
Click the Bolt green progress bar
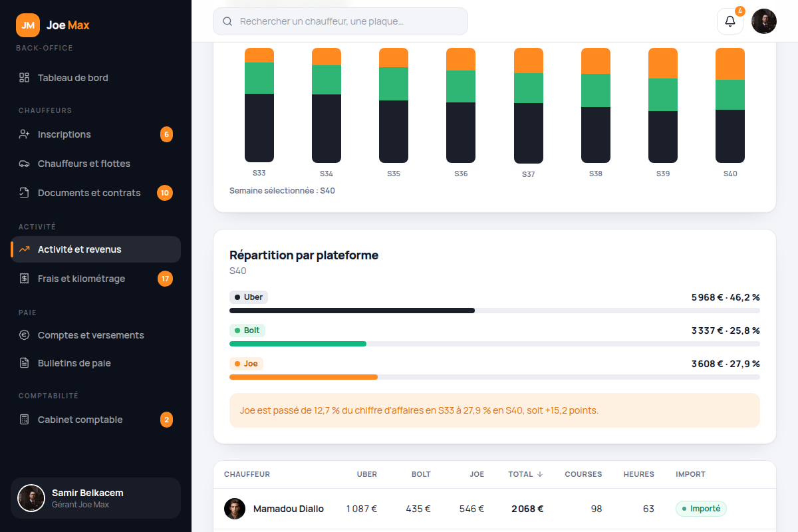click(x=298, y=344)
